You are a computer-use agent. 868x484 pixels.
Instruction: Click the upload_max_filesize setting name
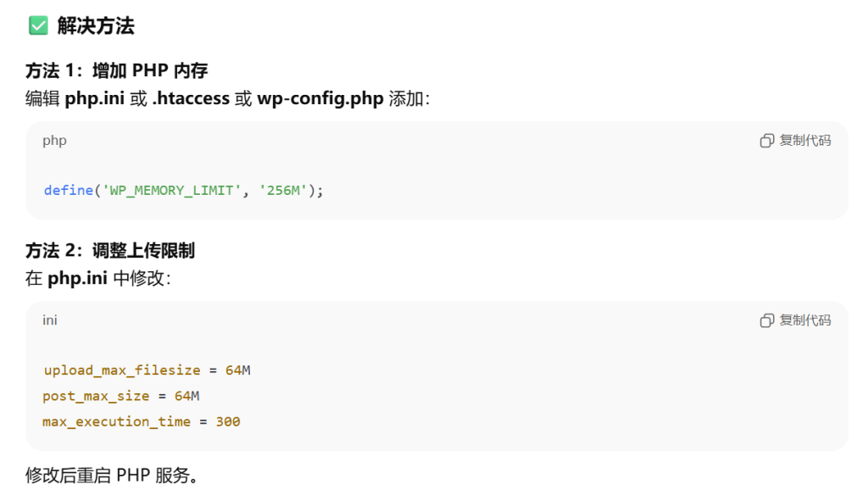click(x=122, y=370)
